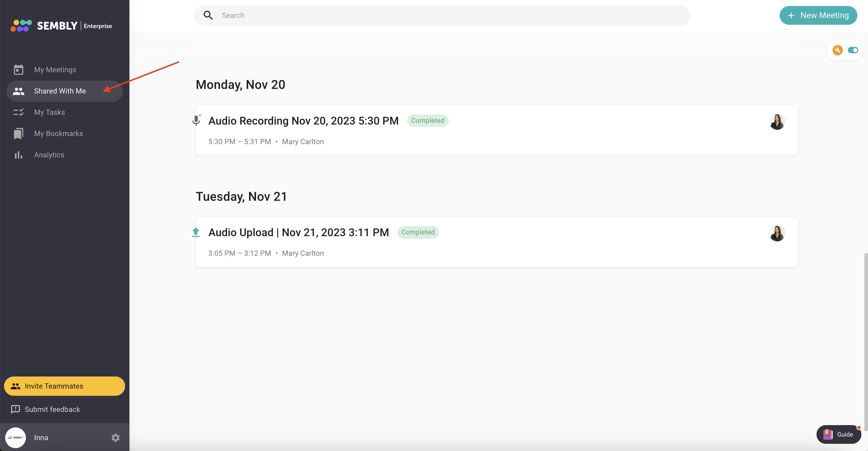Open Mary Carlton's avatar on Nov 20 meeting
This screenshot has width=868, height=451.
[777, 122]
